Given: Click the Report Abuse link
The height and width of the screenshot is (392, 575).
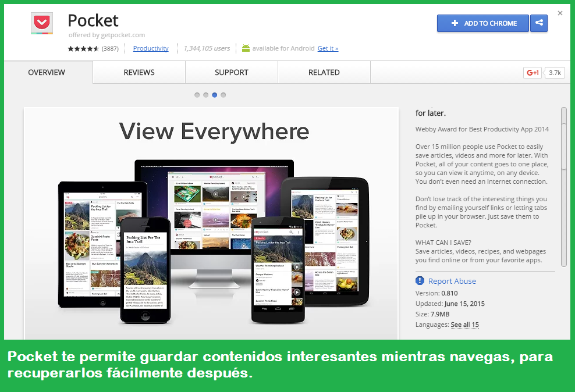Looking at the screenshot, I should [x=452, y=281].
